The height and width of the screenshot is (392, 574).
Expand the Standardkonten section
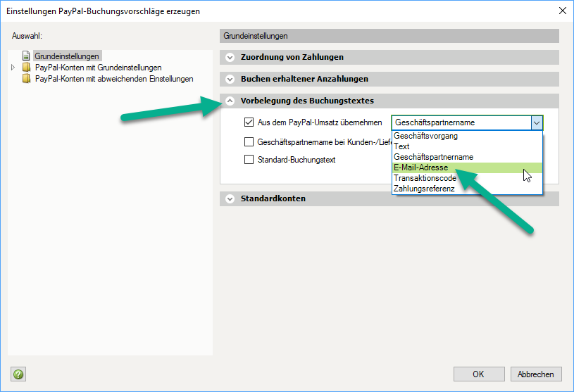(230, 199)
